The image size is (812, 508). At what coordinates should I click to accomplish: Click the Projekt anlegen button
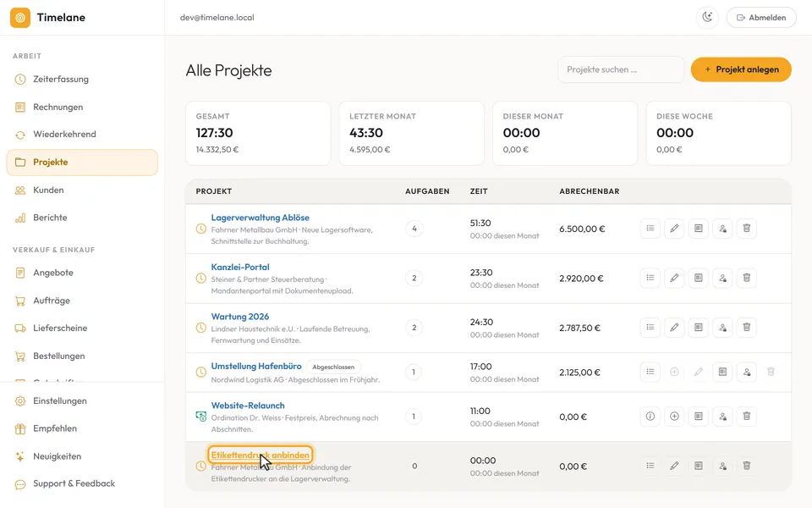(741, 69)
